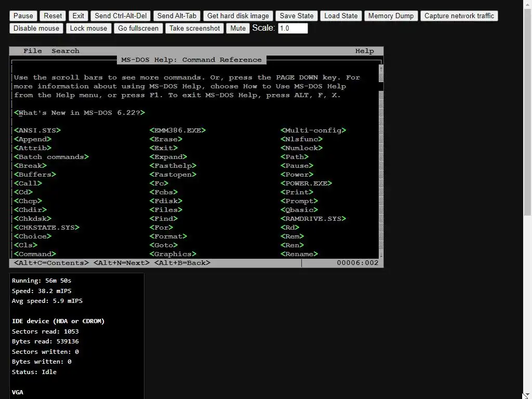Viewport: 532px width, 399px height.
Task: Toggle the Disable mouse button
Action: click(x=36, y=28)
